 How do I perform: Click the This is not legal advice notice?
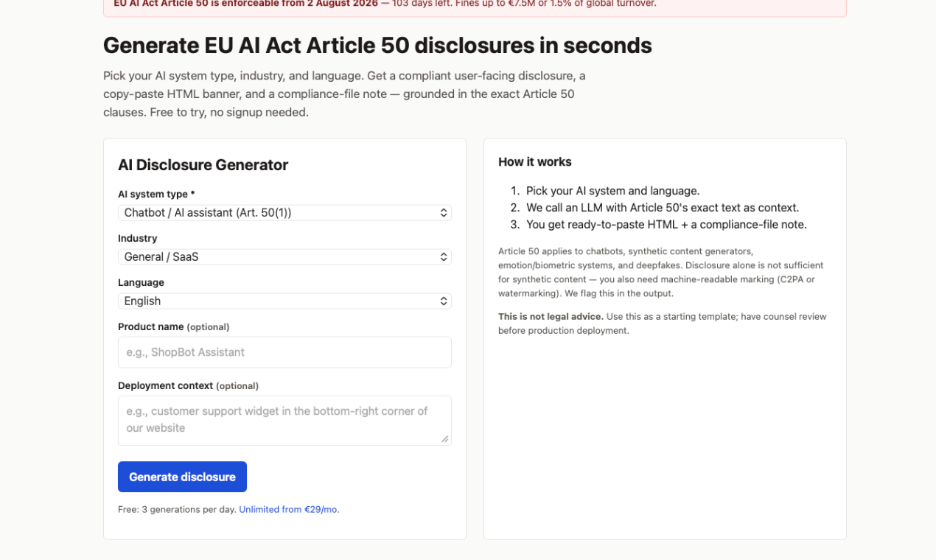point(662,323)
